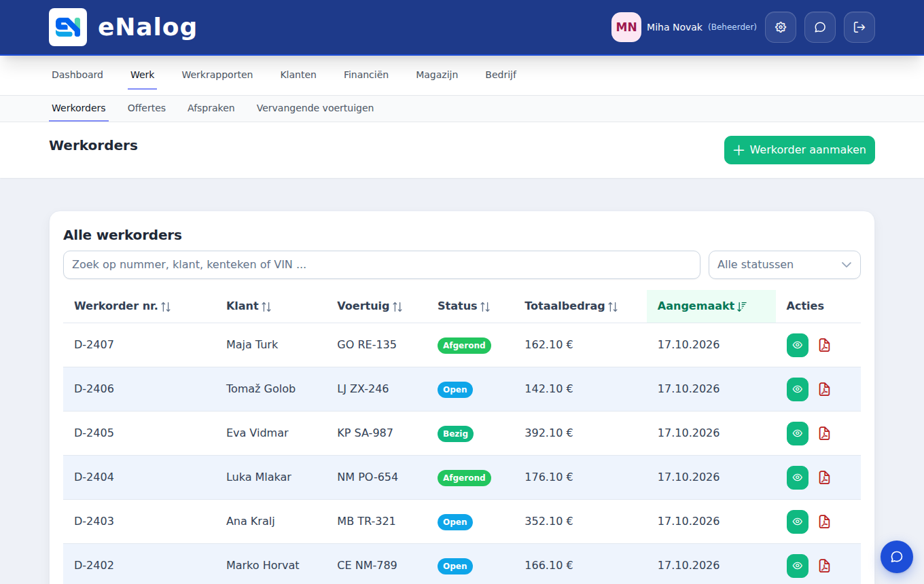Download PDF for work order D-2402
Screen dimensions: 924x584
click(824, 566)
